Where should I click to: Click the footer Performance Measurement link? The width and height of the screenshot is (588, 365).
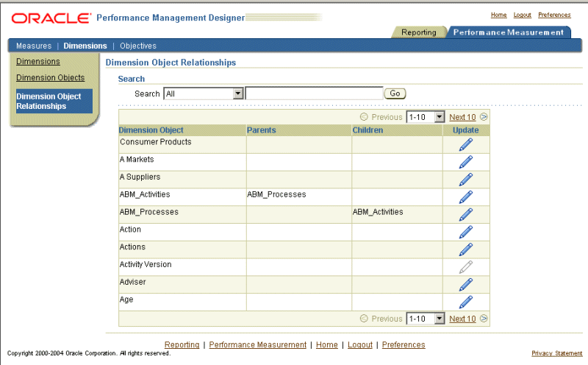pos(258,344)
